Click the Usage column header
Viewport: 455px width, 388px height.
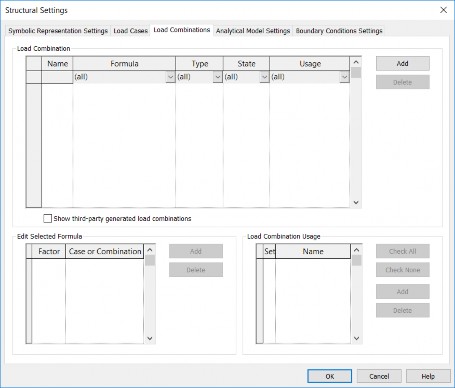click(x=310, y=64)
